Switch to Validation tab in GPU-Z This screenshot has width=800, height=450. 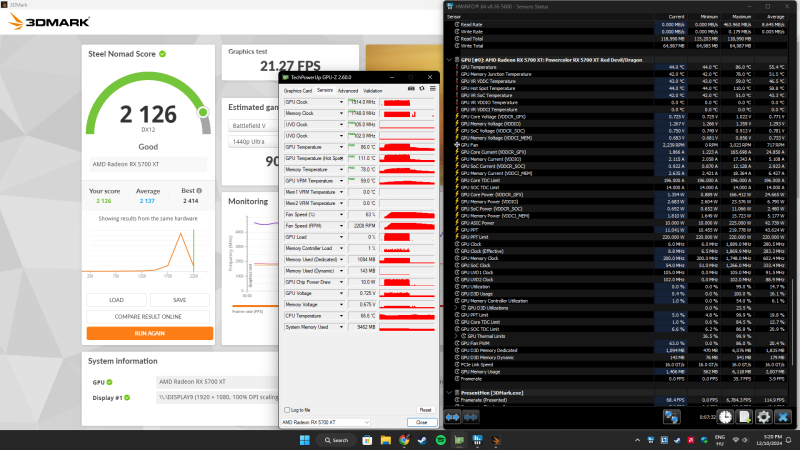(x=372, y=91)
